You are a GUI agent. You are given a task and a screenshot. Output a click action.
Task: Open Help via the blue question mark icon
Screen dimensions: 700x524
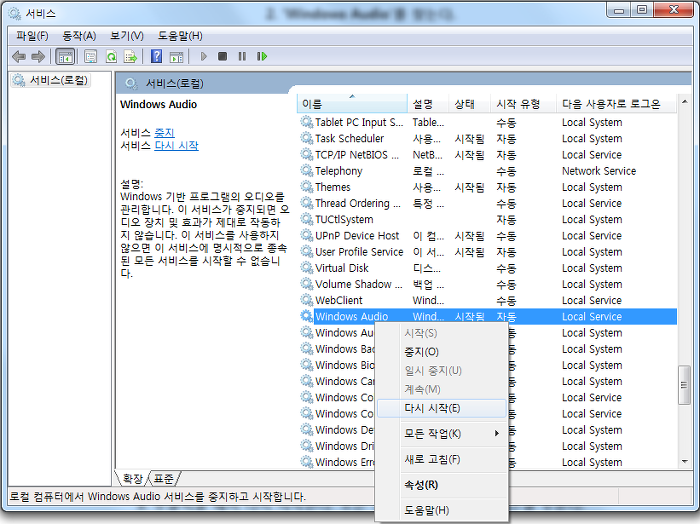(x=156, y=57)
